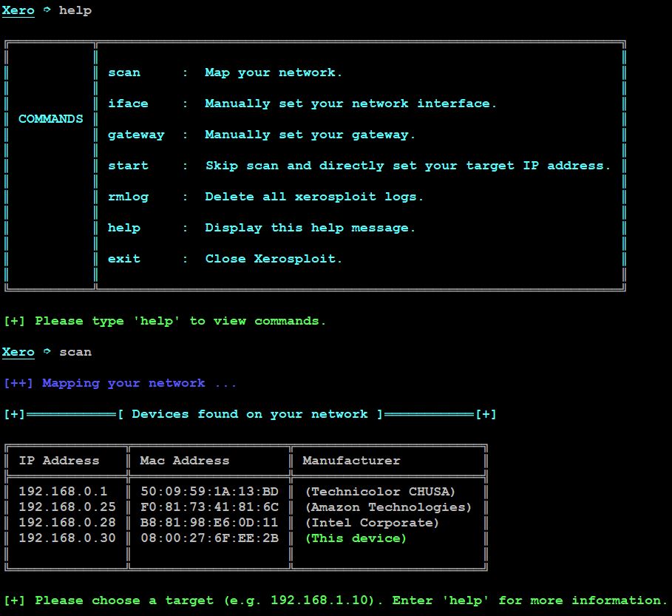Click 'Devices found on your network' banner
672x616 pixels.
point(250,414)
